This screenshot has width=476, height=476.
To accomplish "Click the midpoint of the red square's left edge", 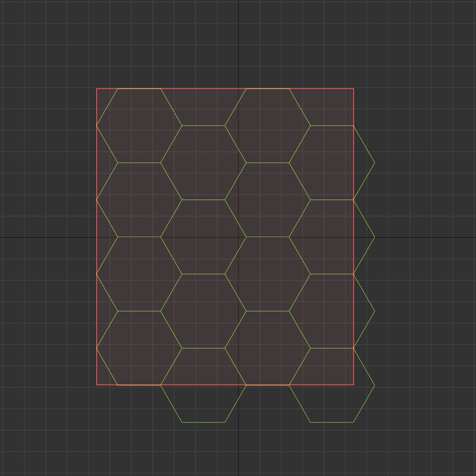I will [x=97, y=237].
